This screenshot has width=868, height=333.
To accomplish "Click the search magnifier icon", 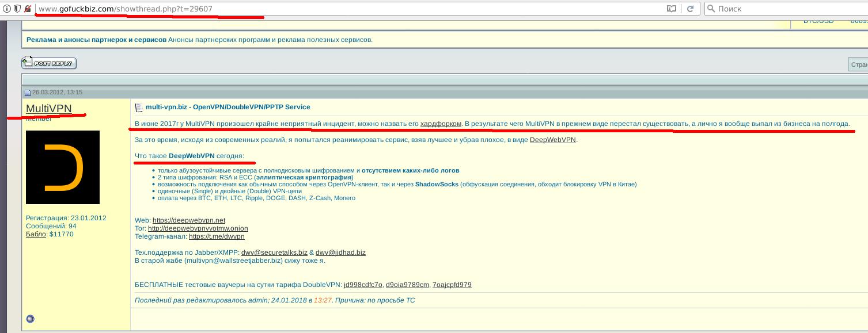I will pos(711,9).
